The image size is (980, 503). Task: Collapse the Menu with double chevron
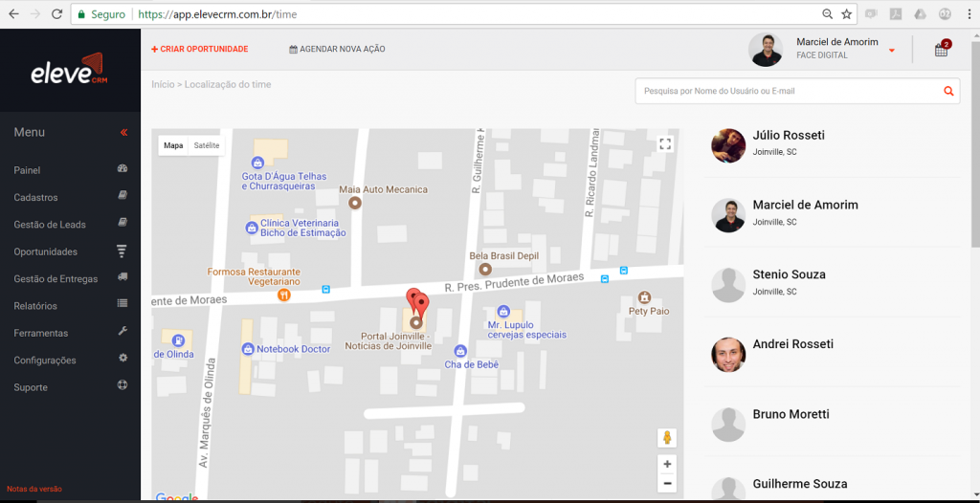coord(123,133)
